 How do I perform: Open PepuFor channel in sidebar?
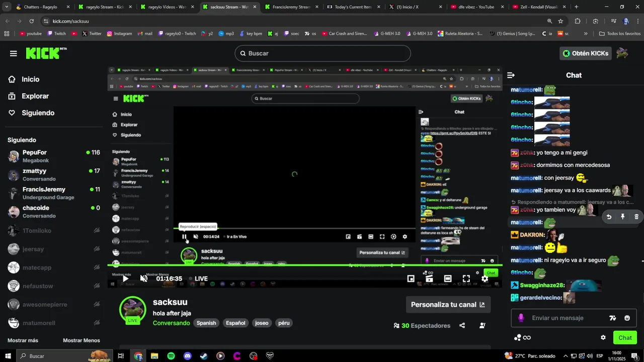pyautogui.click(x=54, y=156)
